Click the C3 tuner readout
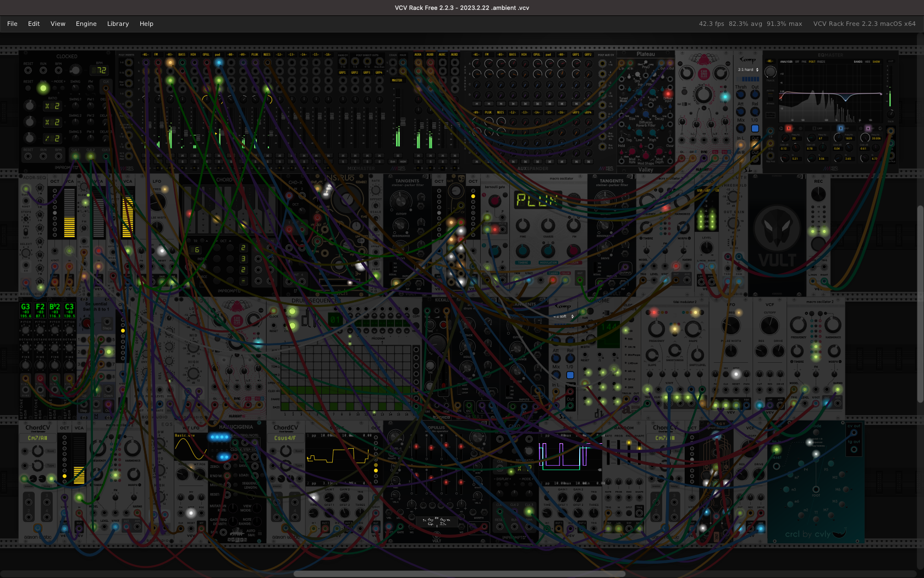 pos(69,310)
